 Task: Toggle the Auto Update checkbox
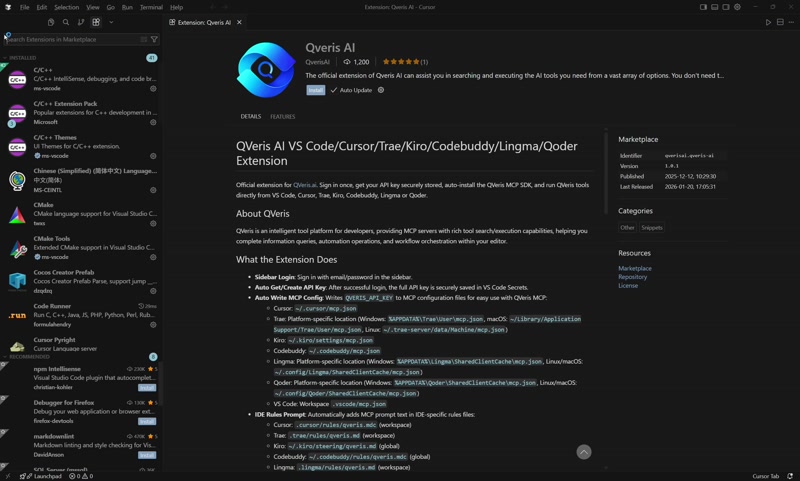coord(334,90)
